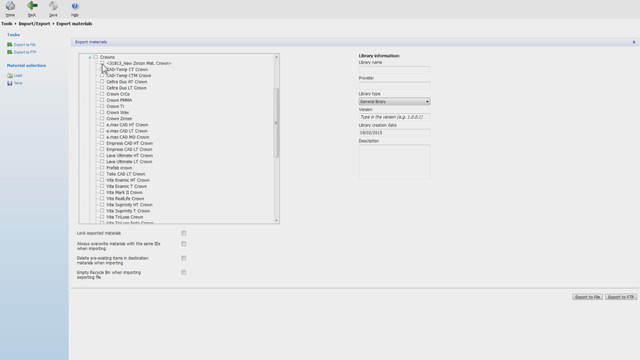Image resolution: width=640 pixels, height=360 pixels.
Task: Click the Version input field
Action: (394, 117)
